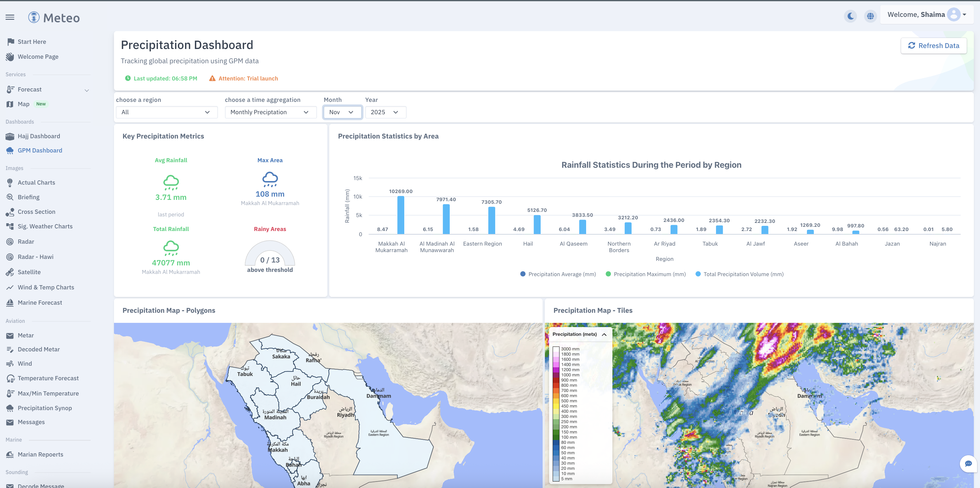Toggle the Precipitation Average (mm) legend series
Screen dimensions: 980x488
tap(557, 274)
